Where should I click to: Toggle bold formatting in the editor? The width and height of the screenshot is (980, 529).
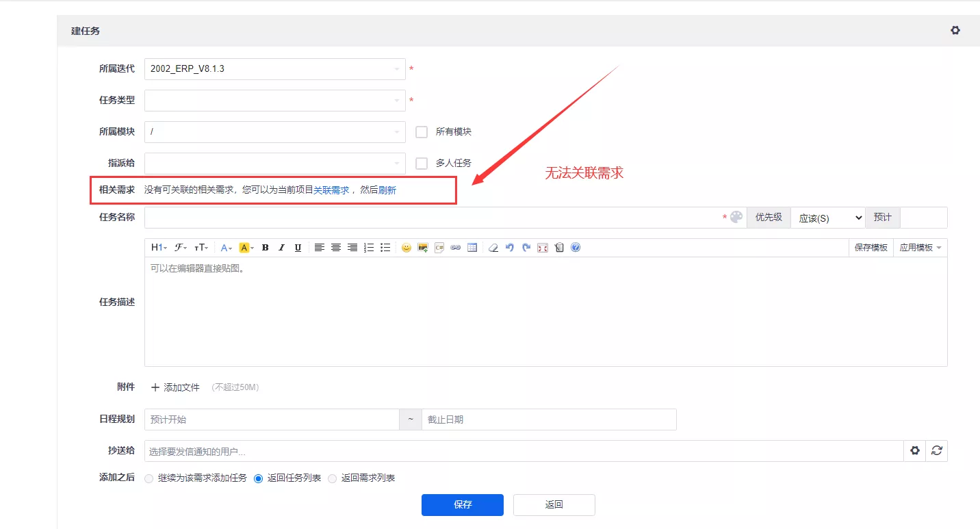265,248
